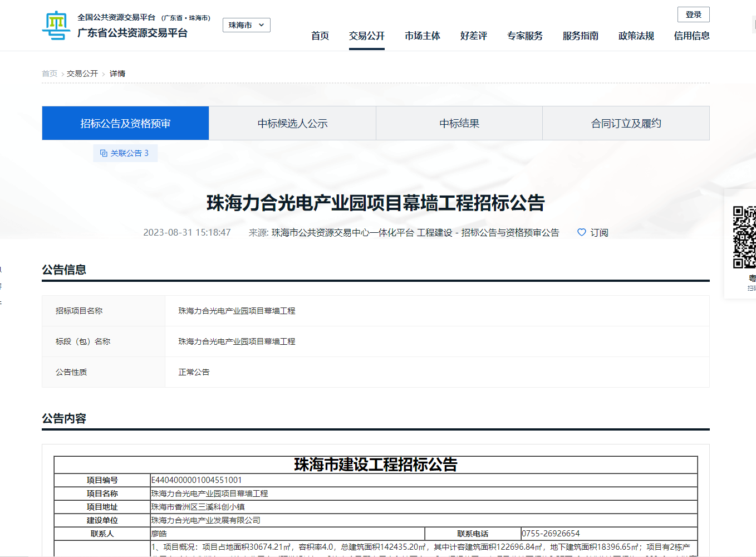Click the QR code image
This screenshot has width=756, height=557.
(744, 237)
